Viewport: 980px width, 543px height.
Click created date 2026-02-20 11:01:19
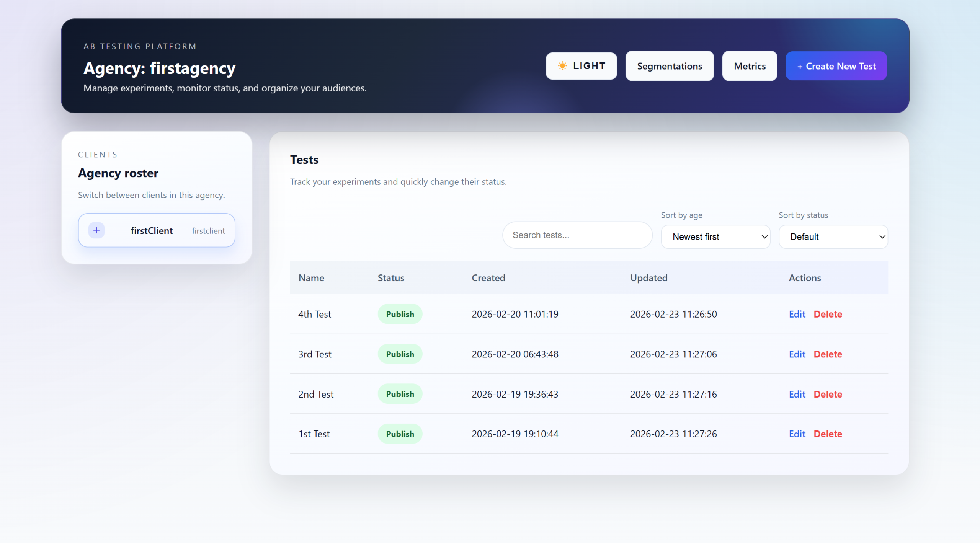pos(515,314)
